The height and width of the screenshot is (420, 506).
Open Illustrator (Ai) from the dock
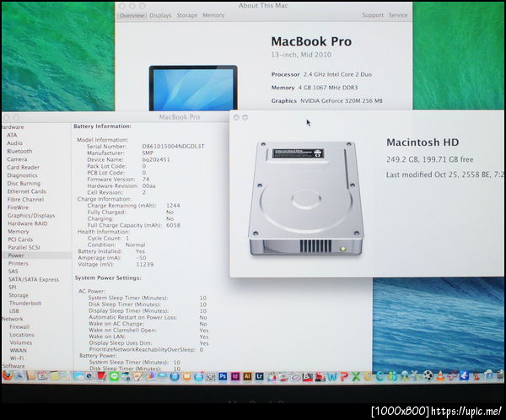pos(247,376)
